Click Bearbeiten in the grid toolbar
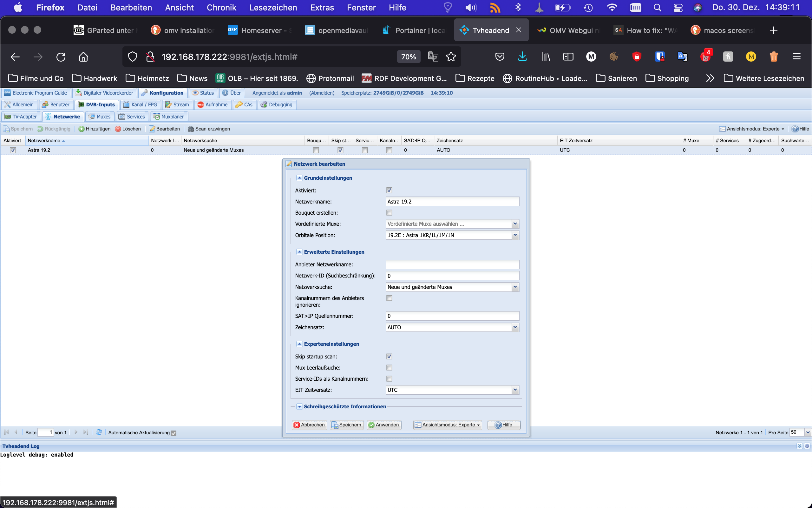Image resolution: width=812 pixels, height=508 pixels. pyautogui.click(x=164, y=129)
